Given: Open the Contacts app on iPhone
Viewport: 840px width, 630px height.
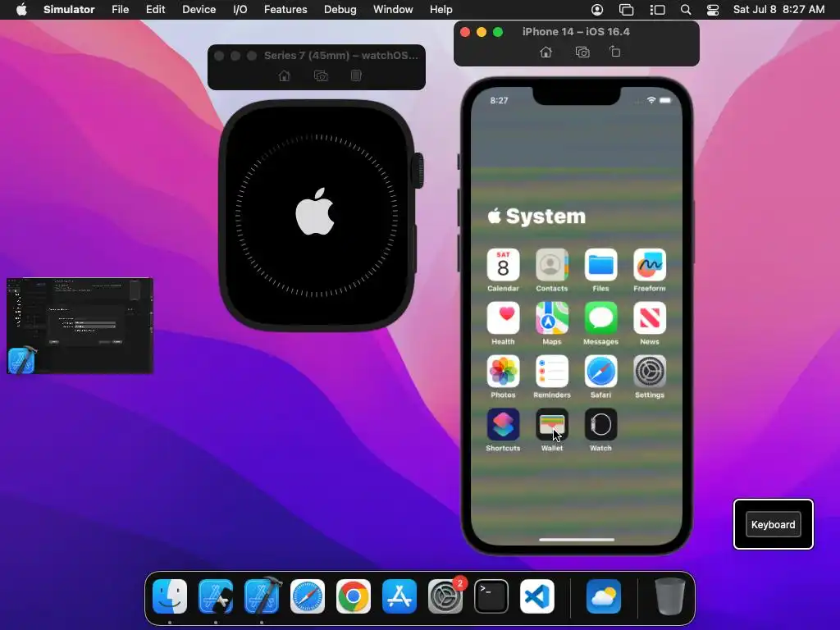Looking at the screenshot, I should point(552,265).
